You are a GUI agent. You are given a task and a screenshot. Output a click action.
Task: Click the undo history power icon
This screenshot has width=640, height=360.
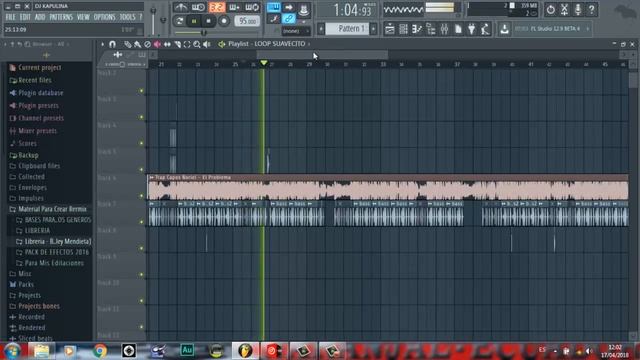pos(551,9)
